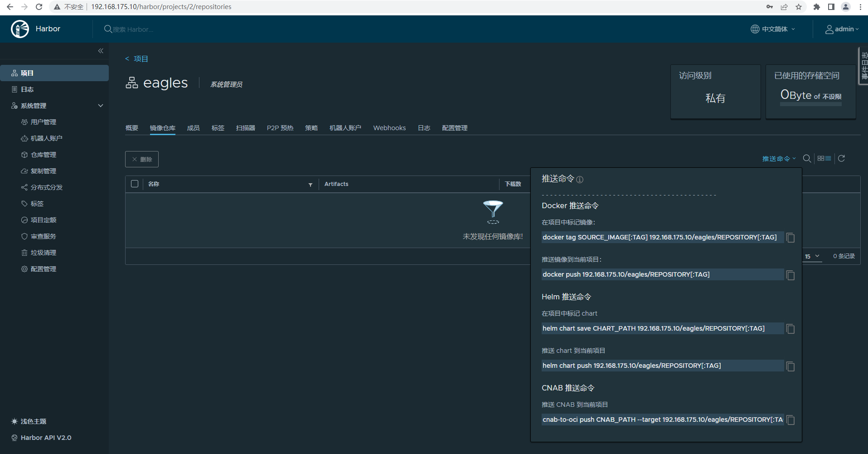Open 机器人账户 in sidebar
This screenshot has width=868, height=454.
point(46,138)
